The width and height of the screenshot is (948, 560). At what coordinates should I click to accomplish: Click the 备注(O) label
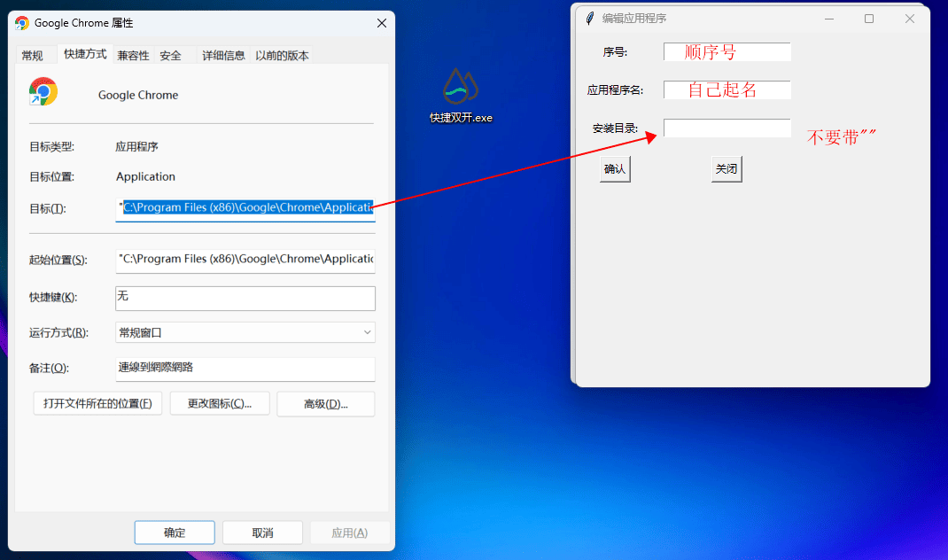(x=49, y=369)
